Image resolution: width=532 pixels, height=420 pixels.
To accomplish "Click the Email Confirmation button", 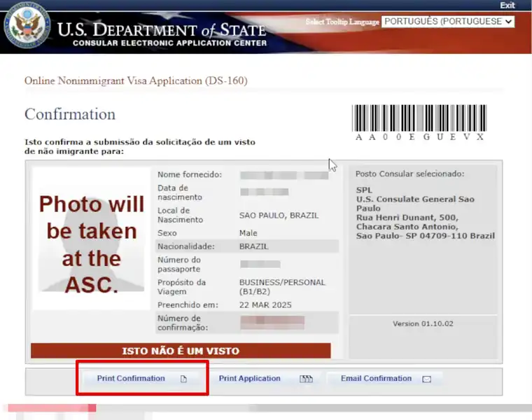I will coord(384,378).
